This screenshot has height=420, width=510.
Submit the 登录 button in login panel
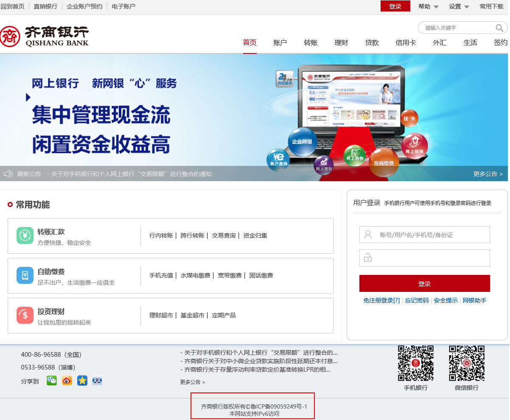425,283
